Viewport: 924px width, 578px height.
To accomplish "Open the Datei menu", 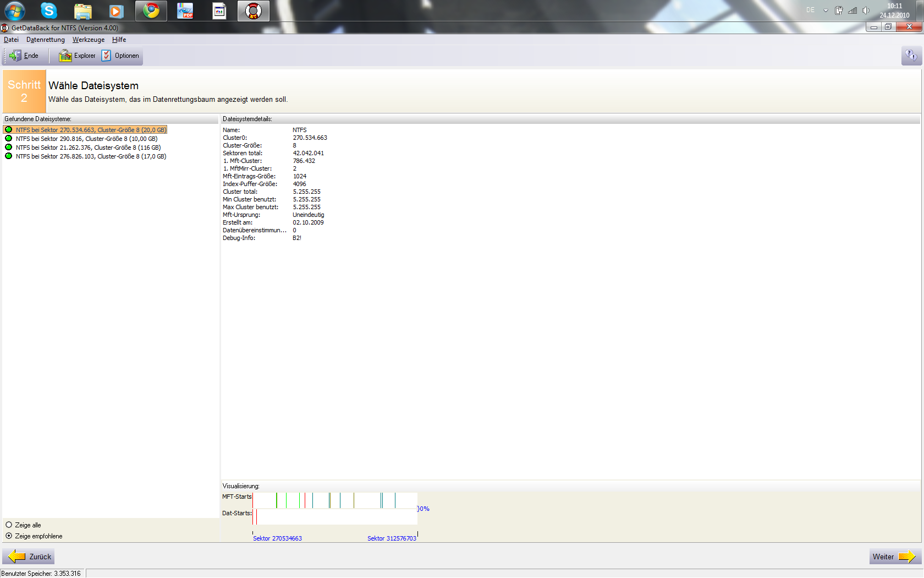I will (11, 40).
